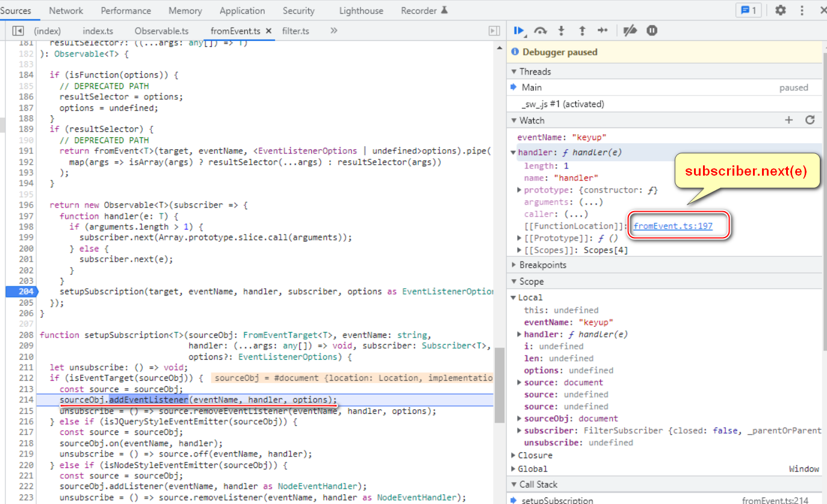Open the fromEvent.ts:197 function location link
Image resolution: width=827 pixels, height=504 pixels.
coord(673,226)
